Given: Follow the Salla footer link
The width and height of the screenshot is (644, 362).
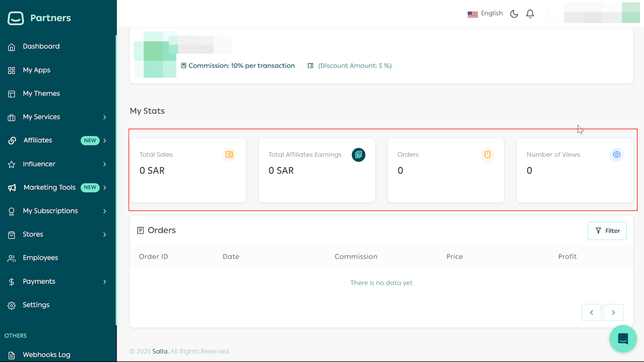Looking at the screenshot, I should [x=160, y=351].
